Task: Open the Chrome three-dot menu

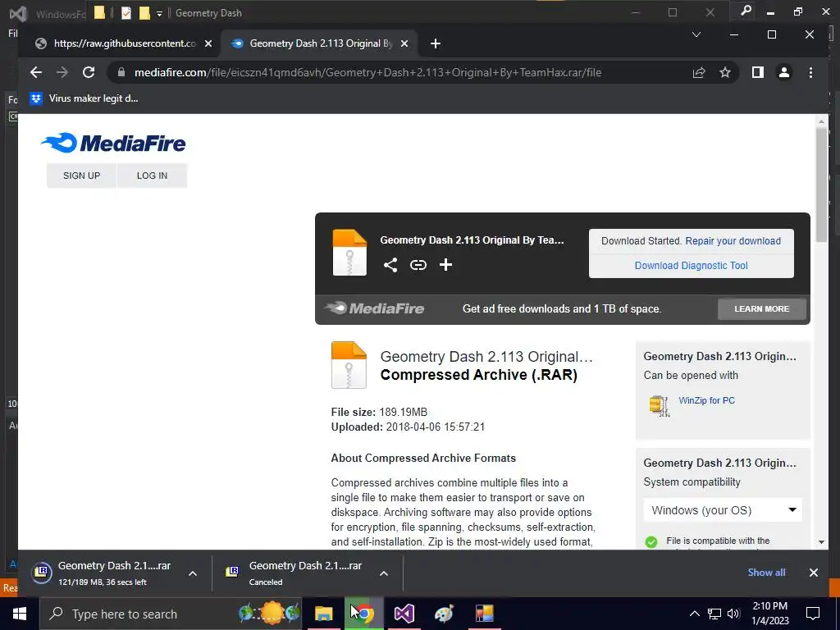Action: 810,72
